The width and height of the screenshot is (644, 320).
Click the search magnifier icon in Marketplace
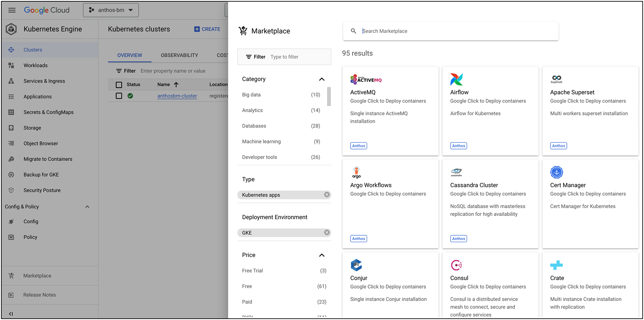tap(354, 31)
